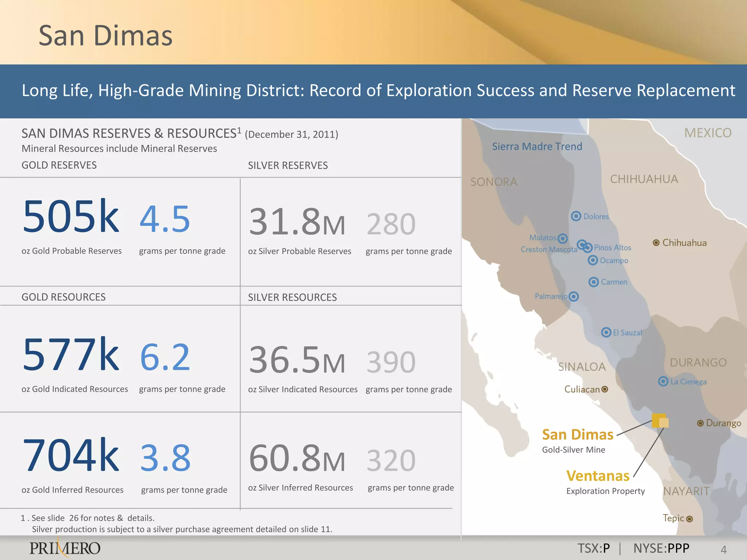Click the 'See slide 26' footnote
This screenshot has width=747, height=560.
(88, 518)
